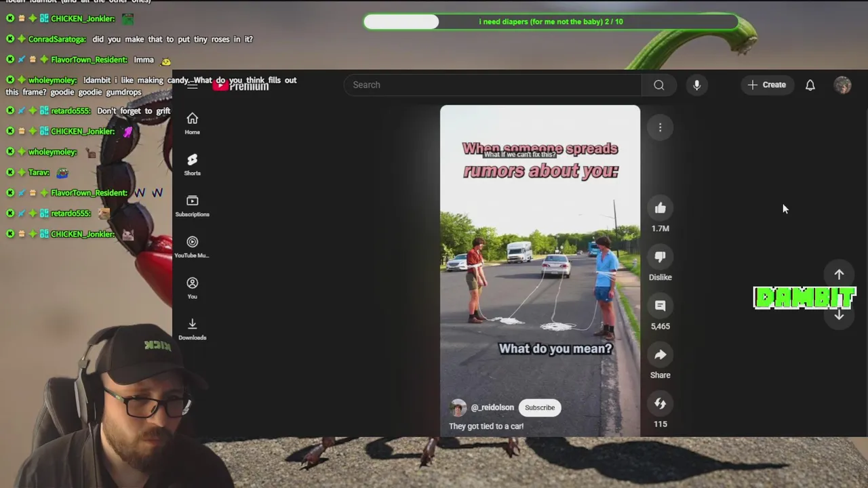Screen dimensions: 868x488
Task: Dislike the Short
Action: click(660, 257)
